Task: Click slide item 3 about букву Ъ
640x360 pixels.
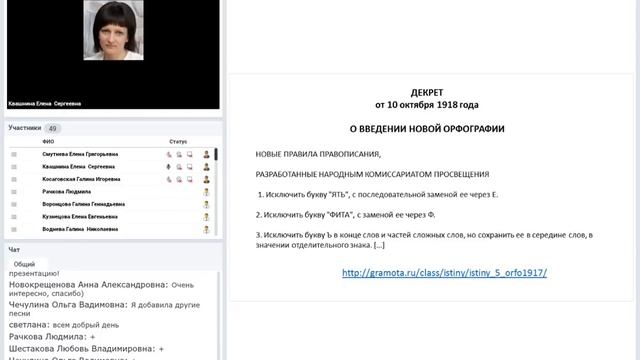Action: click(x=424, y=240)
